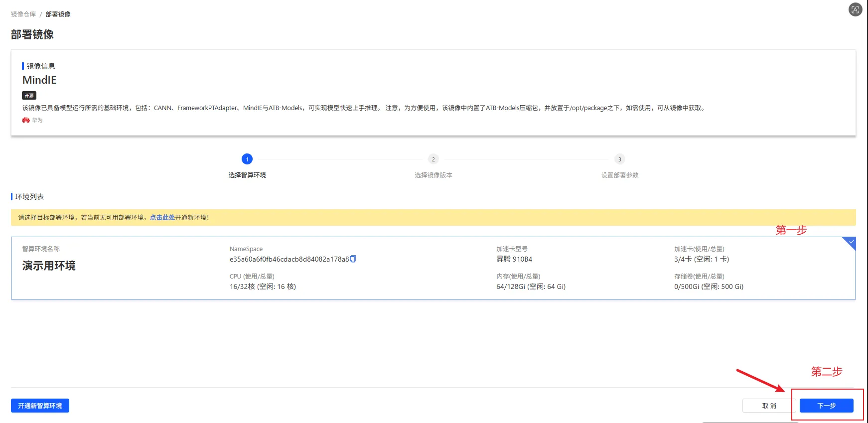Screen dimensions: 868x423
Task: Click the yellow environment notice banner
Action: point(434,217)
